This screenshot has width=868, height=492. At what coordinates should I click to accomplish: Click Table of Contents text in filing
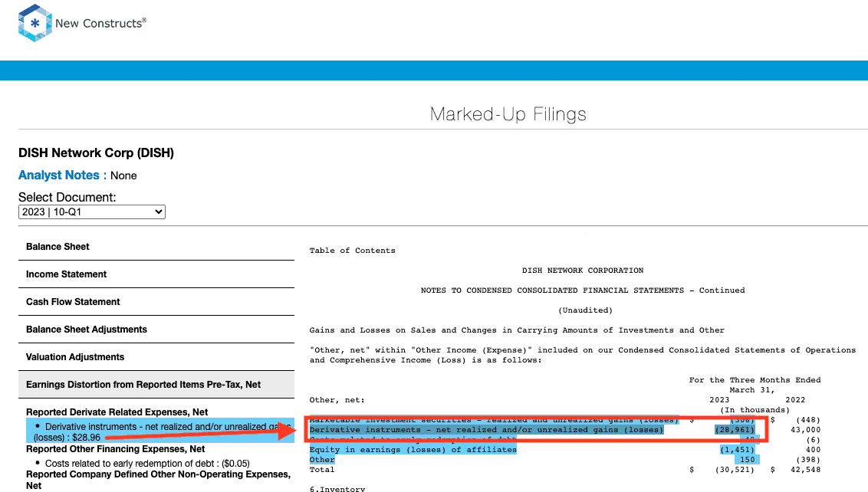(x=353, y=251)
